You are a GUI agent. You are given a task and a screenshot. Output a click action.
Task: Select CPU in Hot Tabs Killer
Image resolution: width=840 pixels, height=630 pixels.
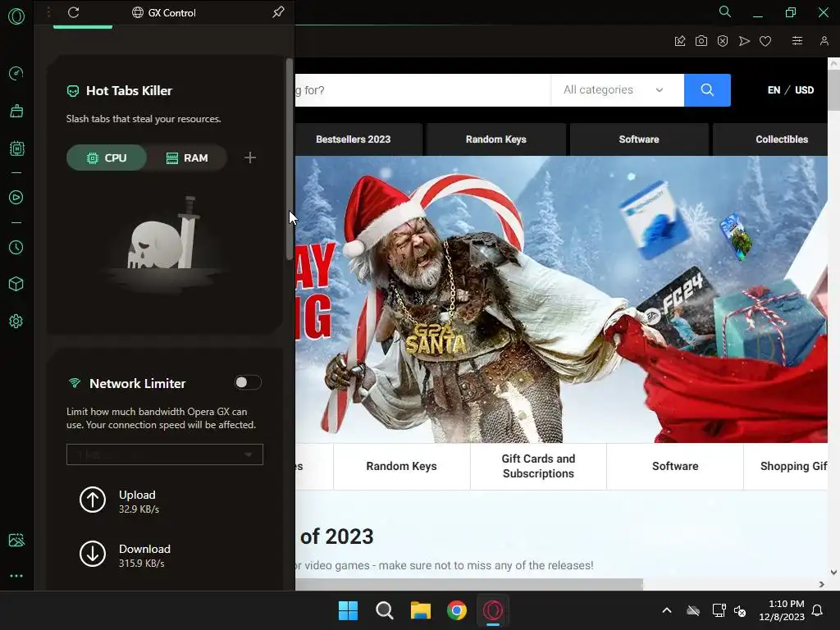pyautogui.click(x=107, y=158)
